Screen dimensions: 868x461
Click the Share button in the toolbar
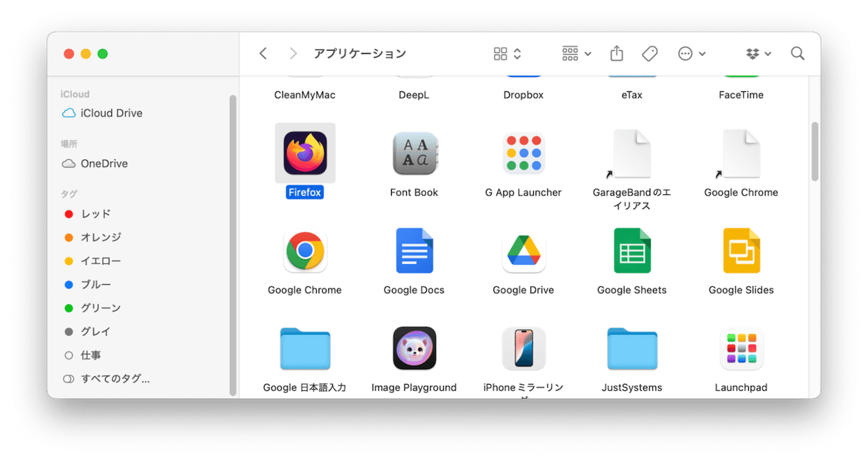point(615,53)
